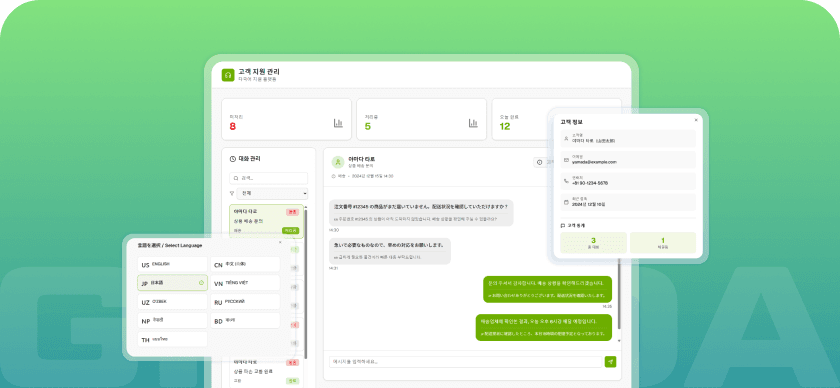Image resolution: width=840 pixels, height=388 pixels.
Task: Close the customer info panel
Action: coord(696,120)
